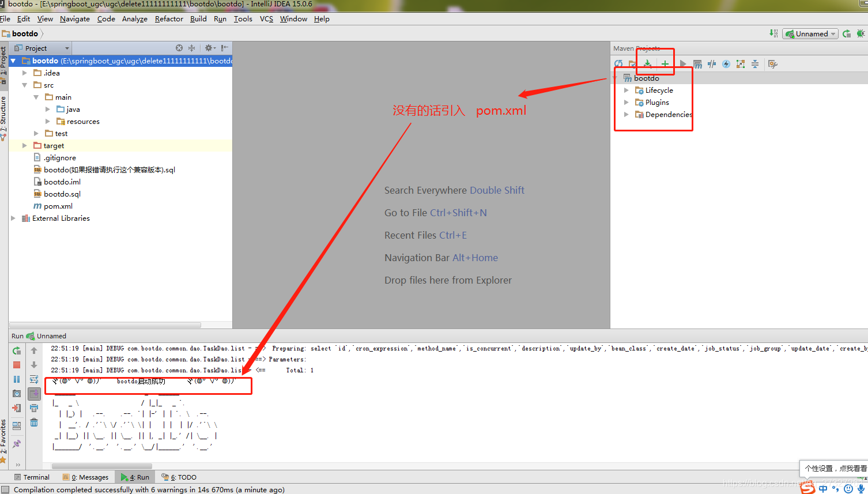Expand External Libraries node
Image resolution: width=868 pixels, height=494 pixels.
[13, 218]
